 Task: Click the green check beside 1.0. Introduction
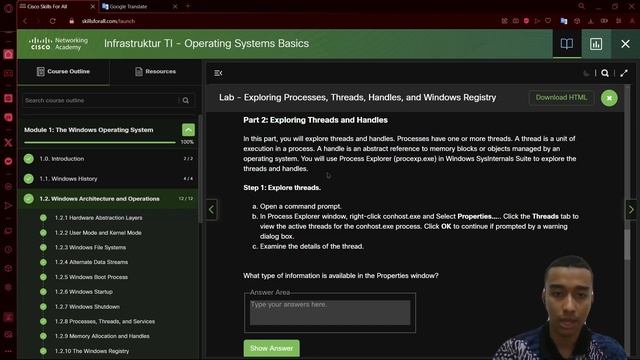(29, 159)
